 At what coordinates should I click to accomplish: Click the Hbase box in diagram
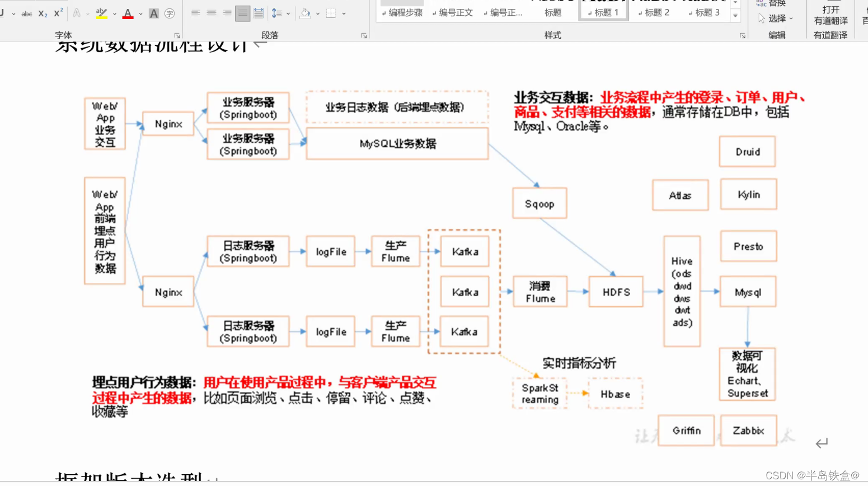coord(616,394)
